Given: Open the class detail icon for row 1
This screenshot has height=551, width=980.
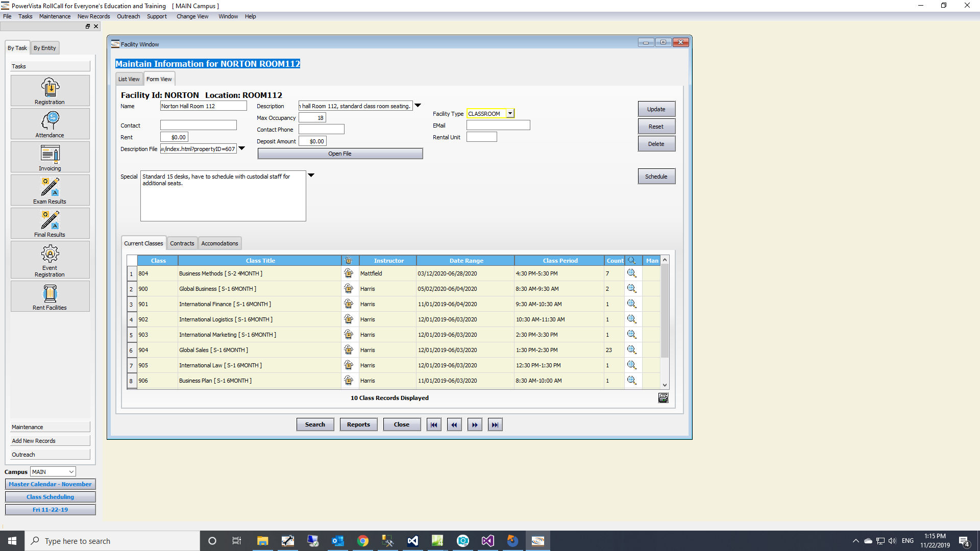Looking at the screenshot, I should pos(631,272).
